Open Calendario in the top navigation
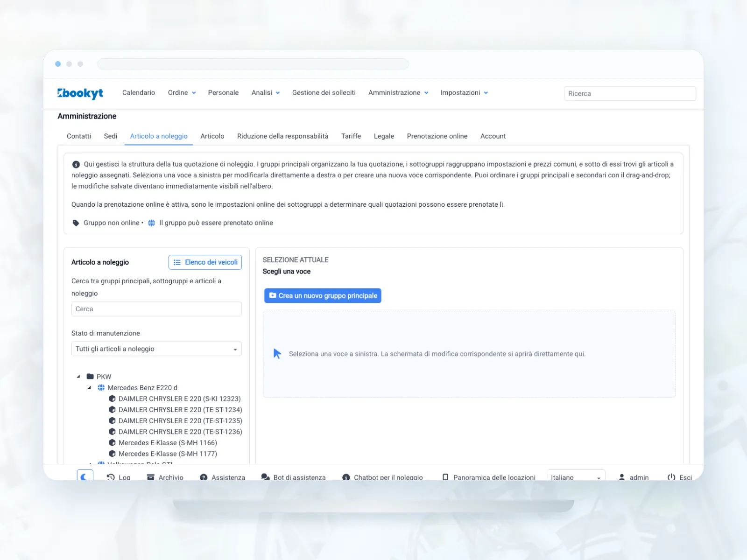The width and height of the screenshot is (747, 560). pos(139,93)
